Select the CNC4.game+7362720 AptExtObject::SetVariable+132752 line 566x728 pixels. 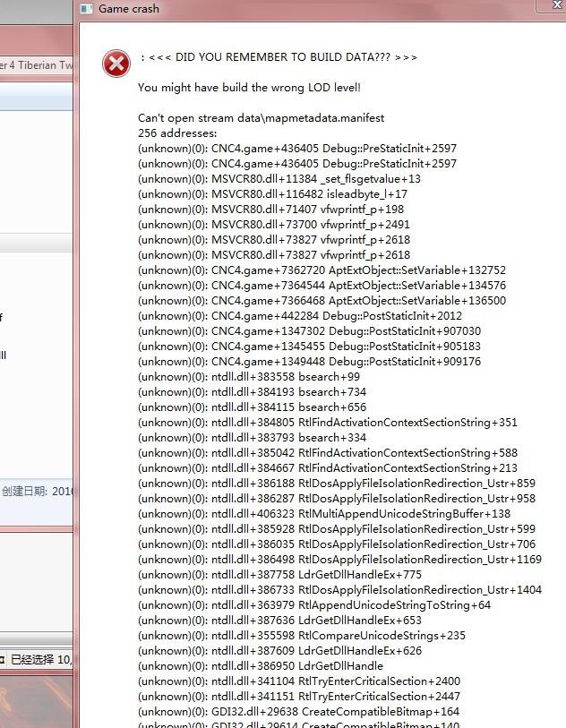[x=322, y=270]
